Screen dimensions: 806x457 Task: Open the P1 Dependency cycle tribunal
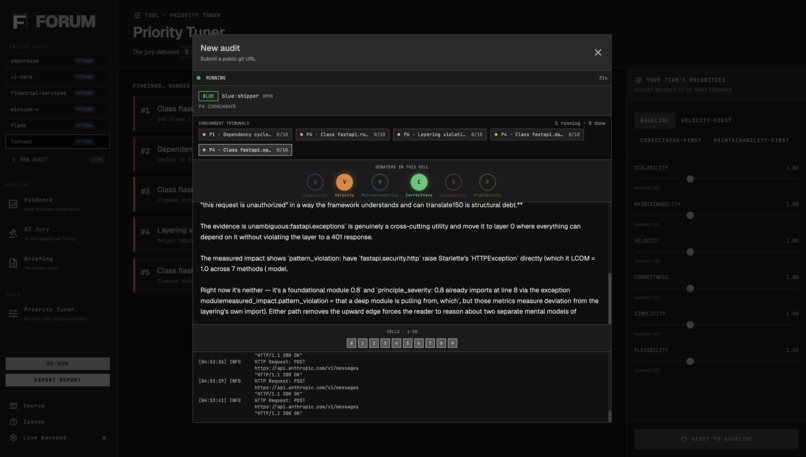point(245,135)
